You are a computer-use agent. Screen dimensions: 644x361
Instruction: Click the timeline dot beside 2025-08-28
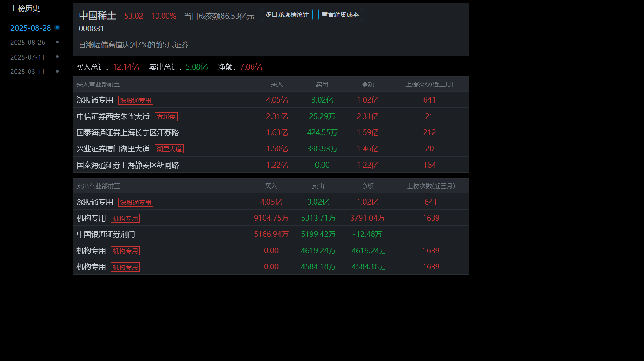point(57,28)
